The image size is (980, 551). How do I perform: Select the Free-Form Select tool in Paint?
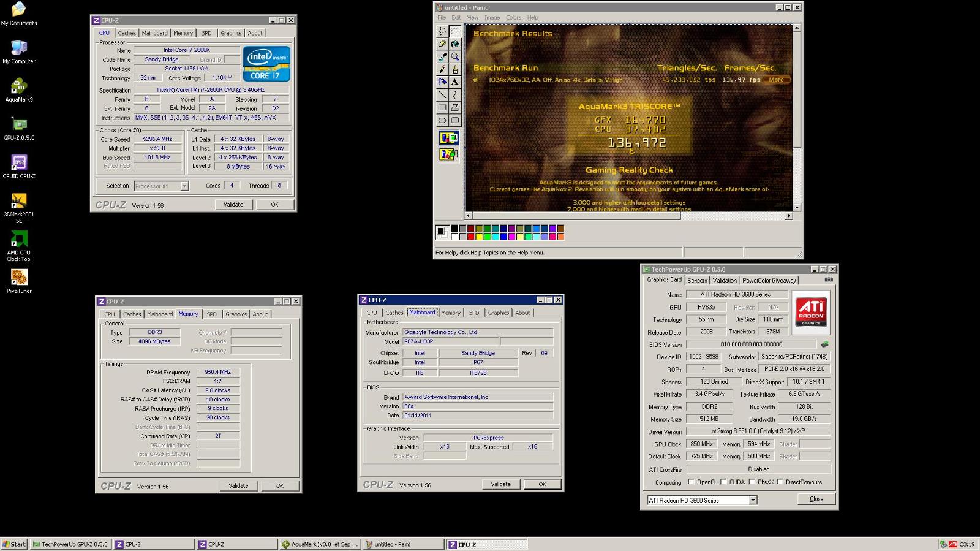point(442,31)
